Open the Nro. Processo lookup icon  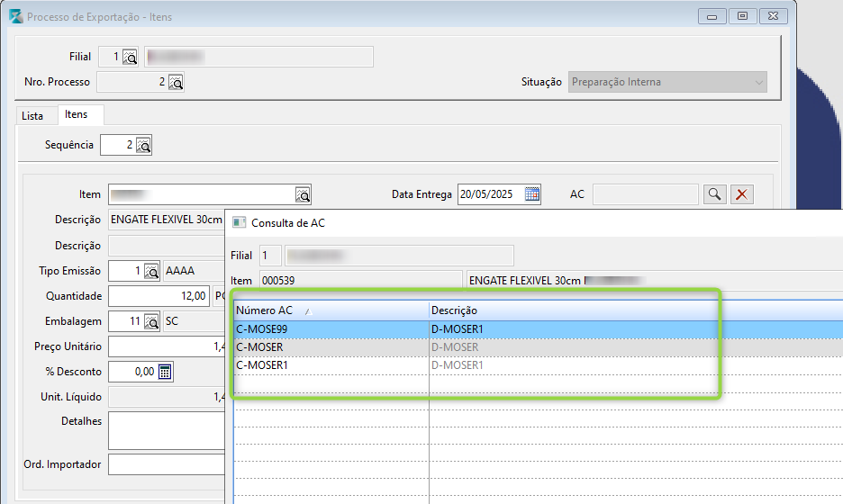point(176,82)
